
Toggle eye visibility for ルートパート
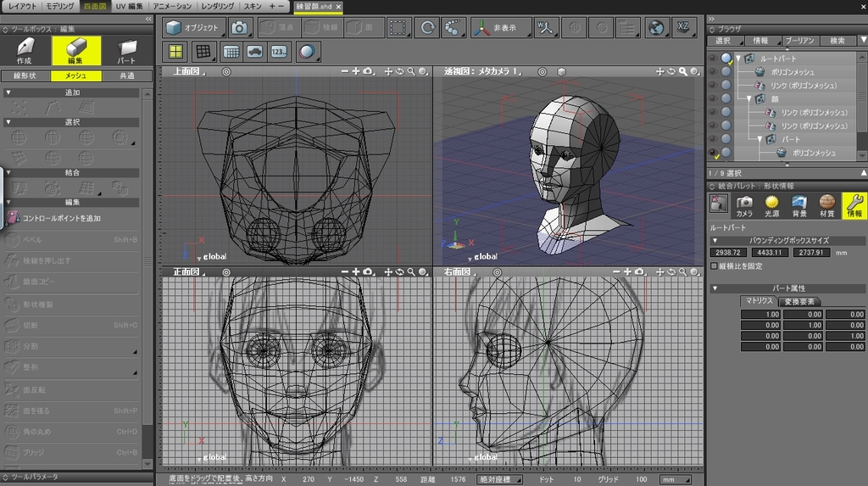click(712, 59)
